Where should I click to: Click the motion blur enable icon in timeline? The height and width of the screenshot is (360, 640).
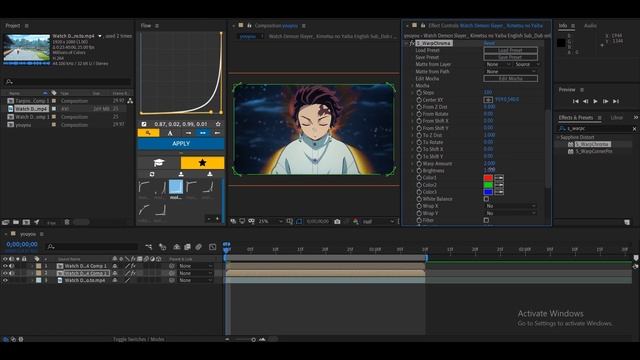(x=198, y=247)
